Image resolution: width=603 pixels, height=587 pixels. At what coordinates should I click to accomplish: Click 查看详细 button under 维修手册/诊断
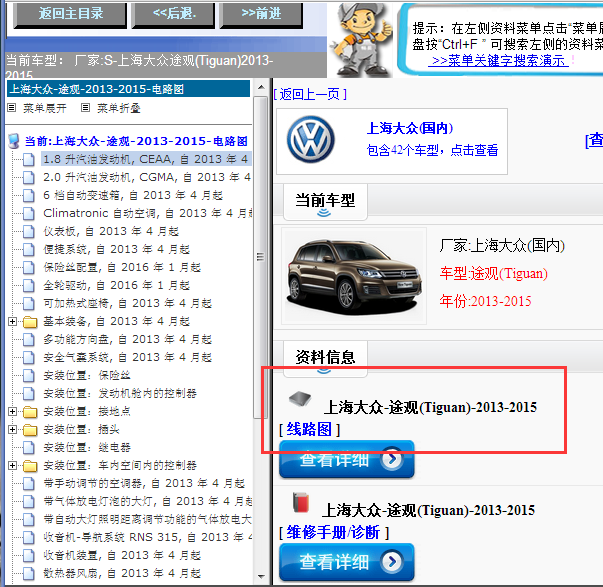(x=346, y=562)
